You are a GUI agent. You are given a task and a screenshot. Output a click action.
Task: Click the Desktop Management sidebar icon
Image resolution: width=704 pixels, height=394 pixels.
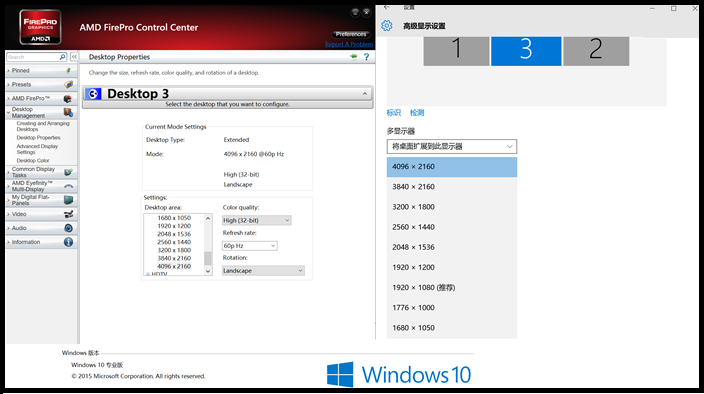click(x=68, y=112)
